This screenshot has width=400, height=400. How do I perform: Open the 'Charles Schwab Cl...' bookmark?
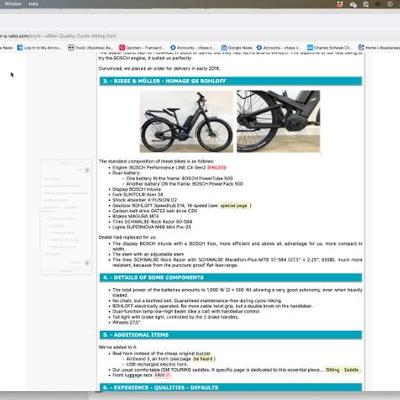point(329,48)
